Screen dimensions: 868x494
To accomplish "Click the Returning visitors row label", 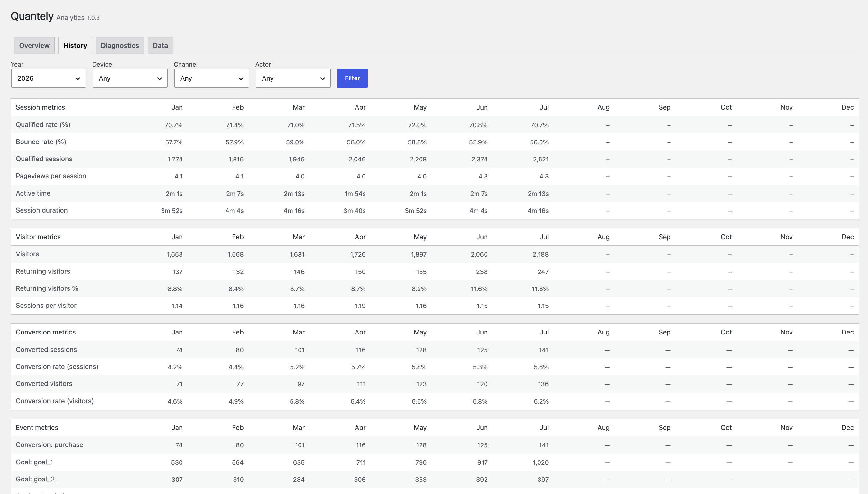I will click(x=43, y=271).
